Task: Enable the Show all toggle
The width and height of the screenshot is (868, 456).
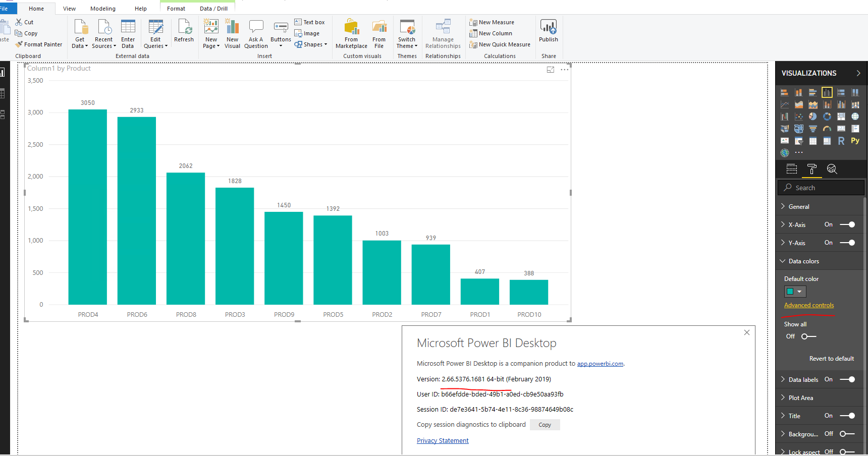Action: tap(809, 336)
